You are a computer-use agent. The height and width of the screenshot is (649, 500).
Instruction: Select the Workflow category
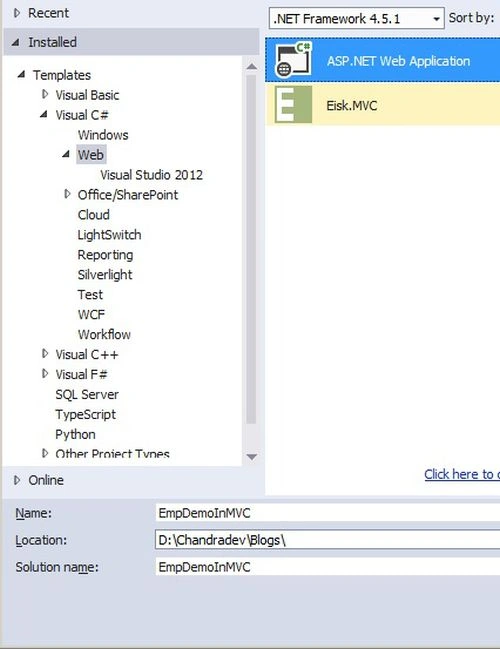104,334
